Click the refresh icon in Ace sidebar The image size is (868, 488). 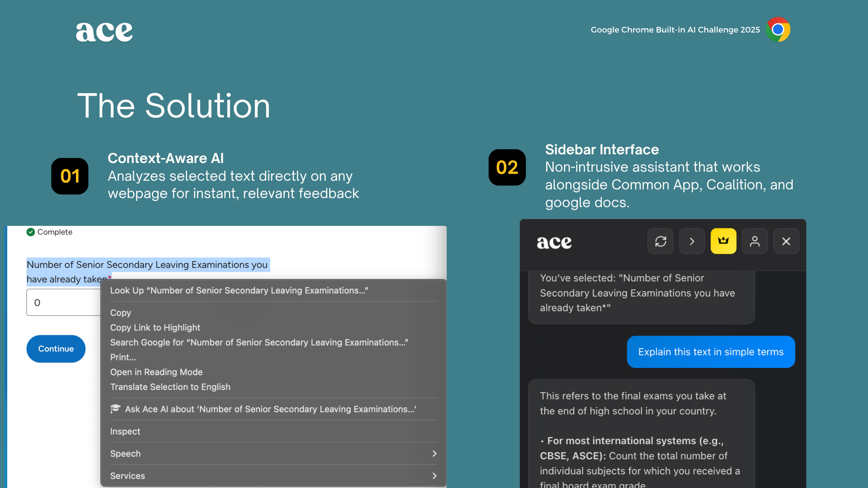[660, 241]
